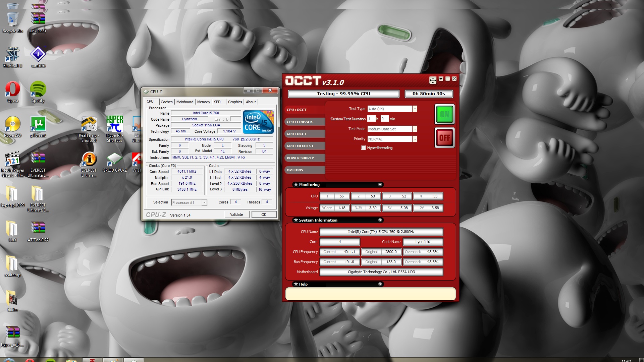Switch to the Graphics tab in CPU-Z

(235, 102)
